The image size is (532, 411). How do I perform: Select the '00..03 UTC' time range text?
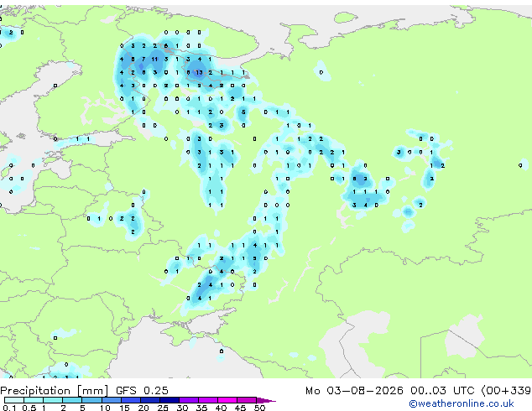pyautogui.click(x=442, y=391)
